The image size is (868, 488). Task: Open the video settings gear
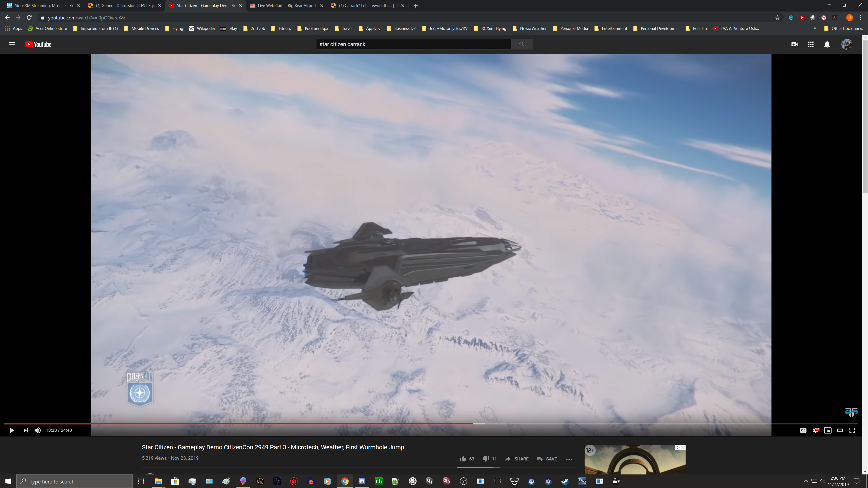pyautogui.click(x=815, y=430)
